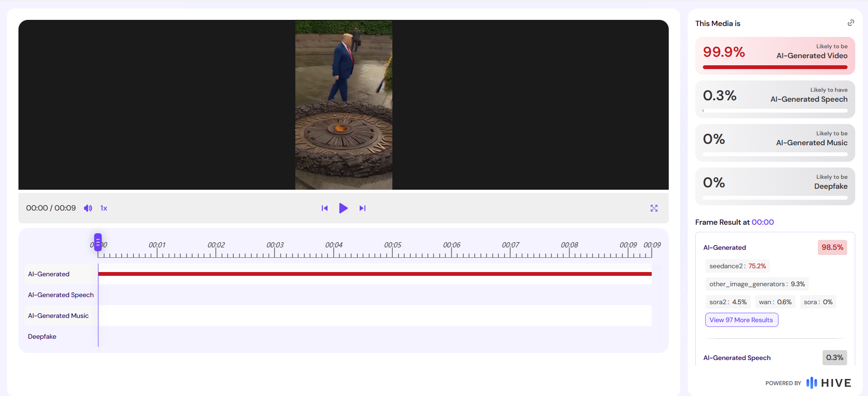Click the "This Media is" heading
The width and height of the screenshot is (868, 396).
click(717, 24)
